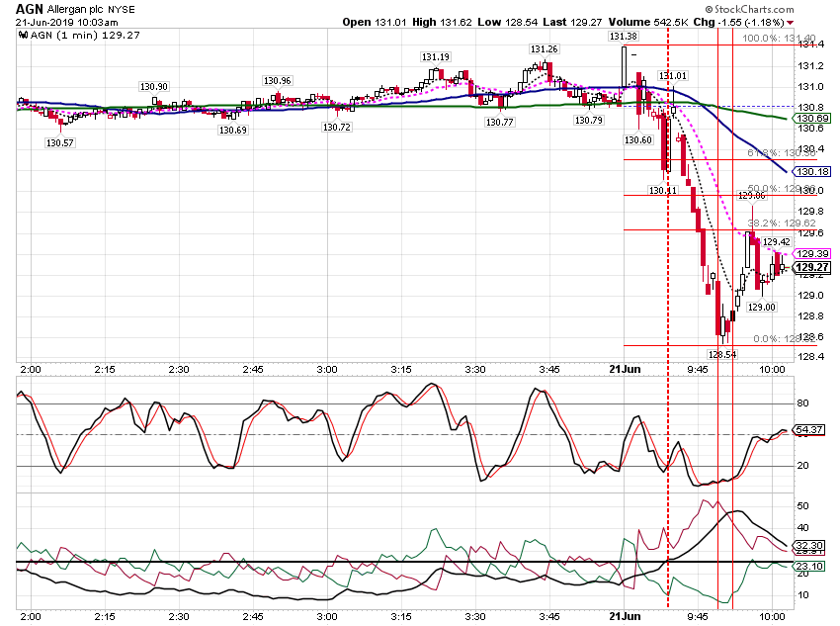Select the 21-Jun-2019 10:03am timestamp
Screen dimensions: 840x626
(67, 23)
